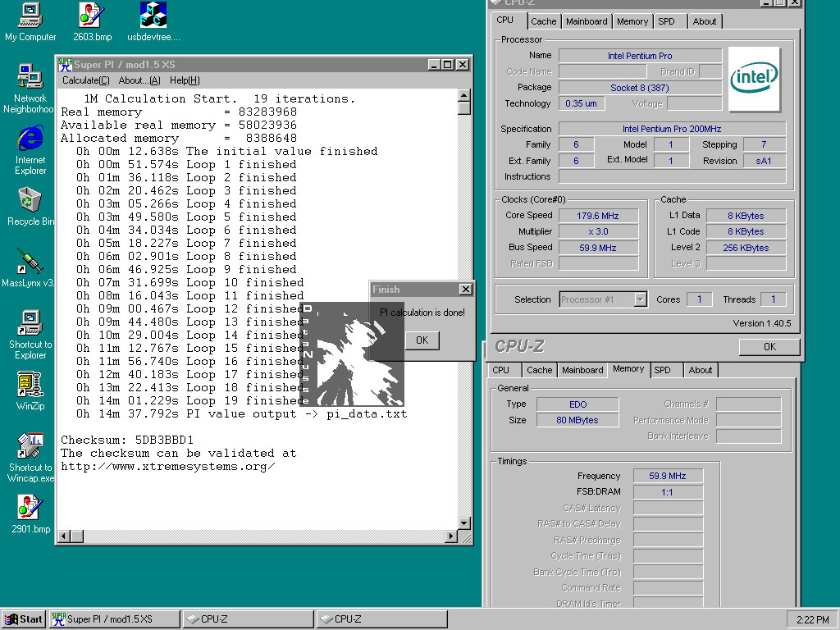
Task: Click the Checksum: 5DB3BBD1 line
Action: pos(127,441)
